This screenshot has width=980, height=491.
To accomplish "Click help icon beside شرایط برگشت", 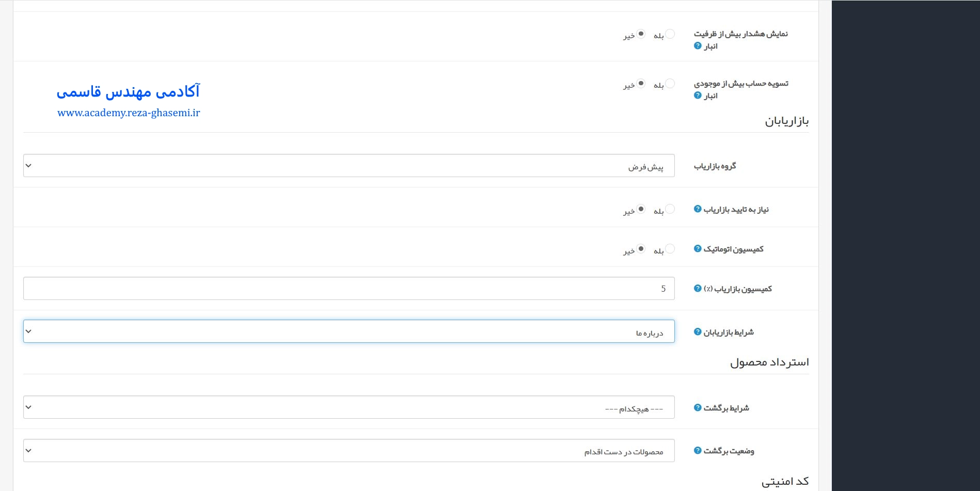I will (698, 408).
